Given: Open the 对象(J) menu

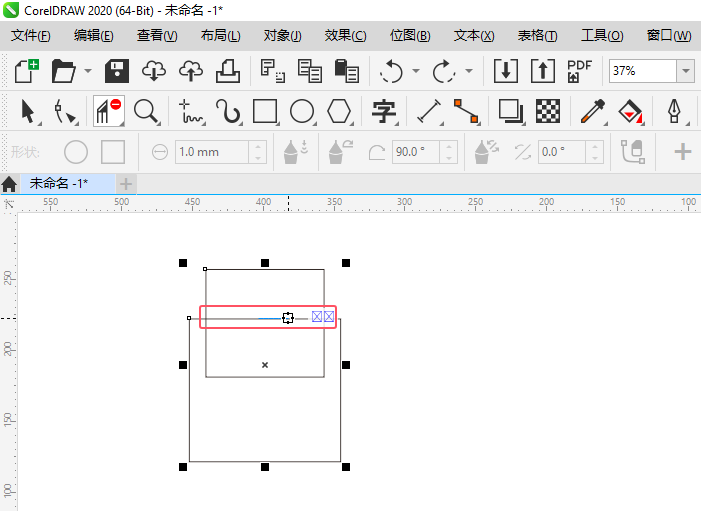Looking at the screenshot, I should pyautogui.click(x=283, y=35).
